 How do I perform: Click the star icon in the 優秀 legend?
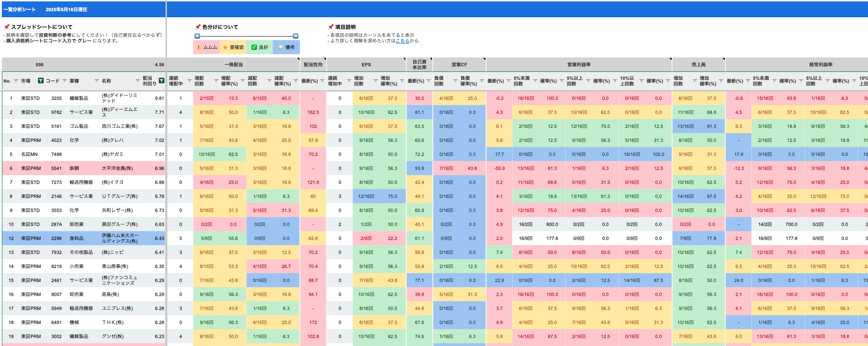(280, 47)
